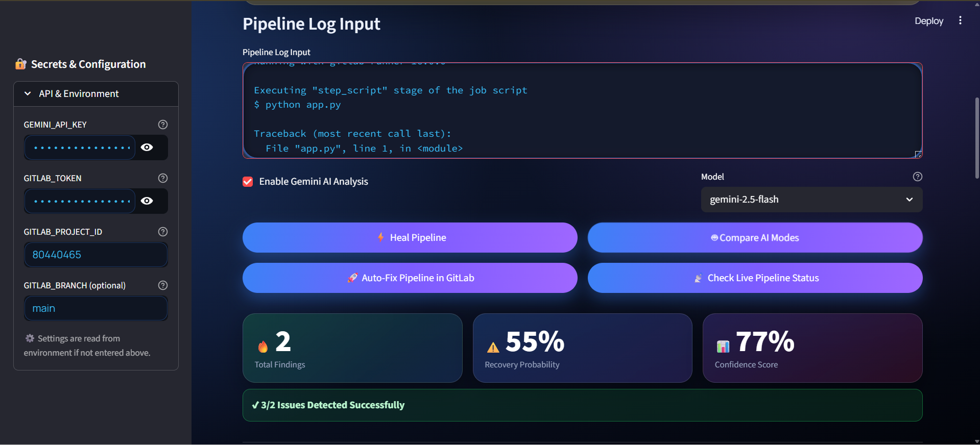980x445 pixels.
Task: Open help tooltip for GITLAB_TOKEN
Action: (x=163, y=178)
